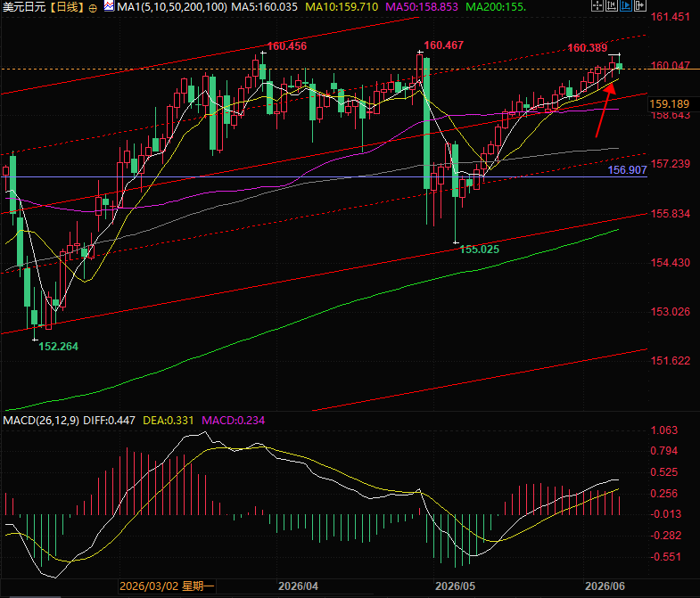Click the magenta MACD:0.234 readout

(233, 421)
